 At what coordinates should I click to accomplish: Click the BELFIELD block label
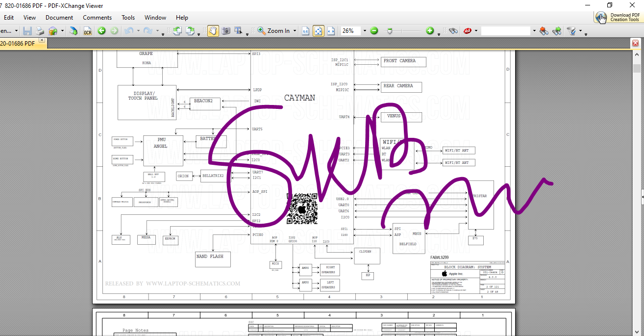click(x=408, y=244)
